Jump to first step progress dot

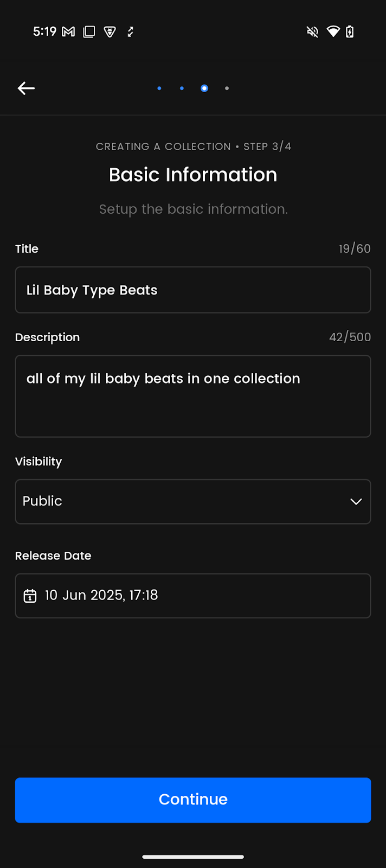tap(159, 88)
